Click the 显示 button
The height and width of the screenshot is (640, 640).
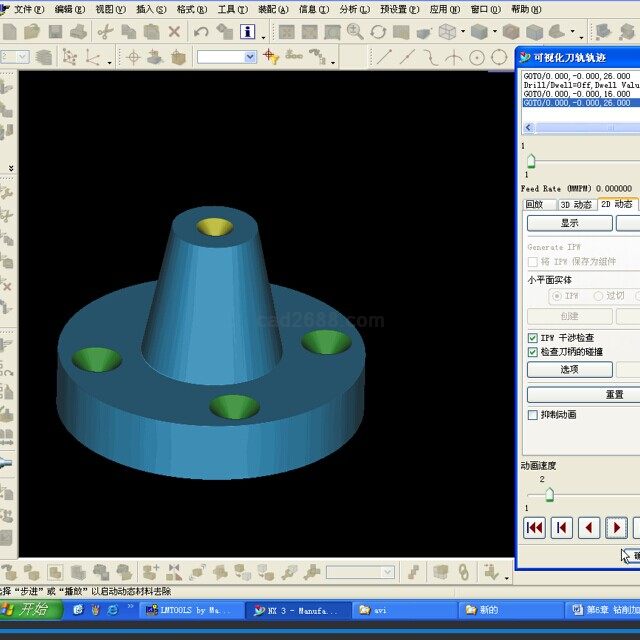569,223
